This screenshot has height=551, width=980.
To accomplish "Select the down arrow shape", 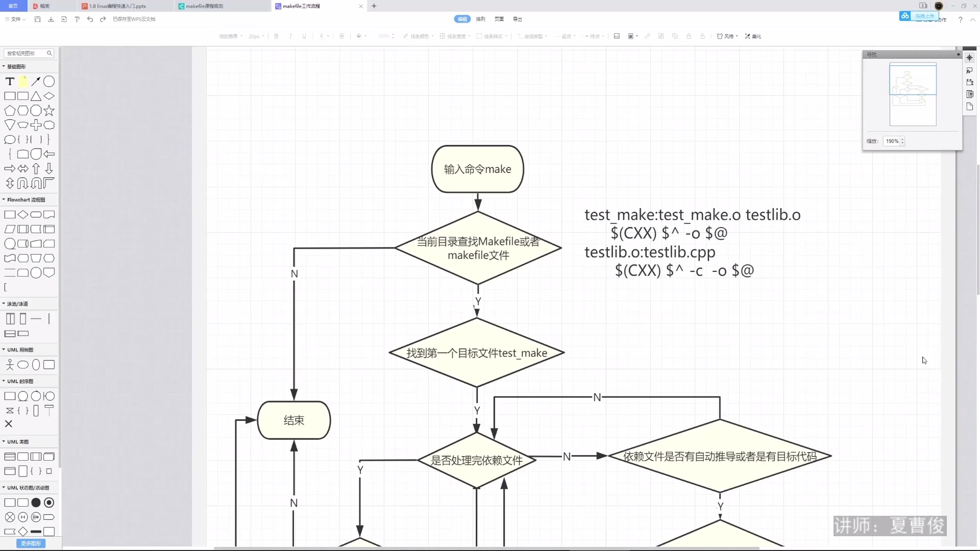I will click(49, 168).
